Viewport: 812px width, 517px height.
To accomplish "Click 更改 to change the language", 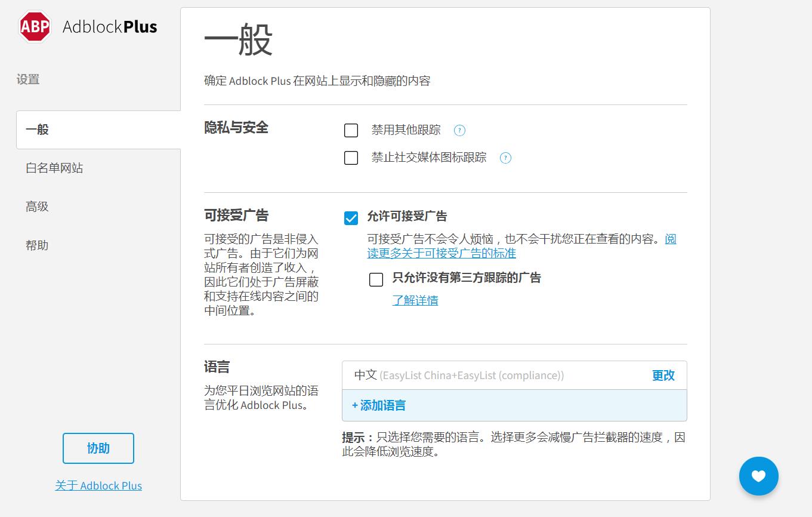I will point(663,376).
